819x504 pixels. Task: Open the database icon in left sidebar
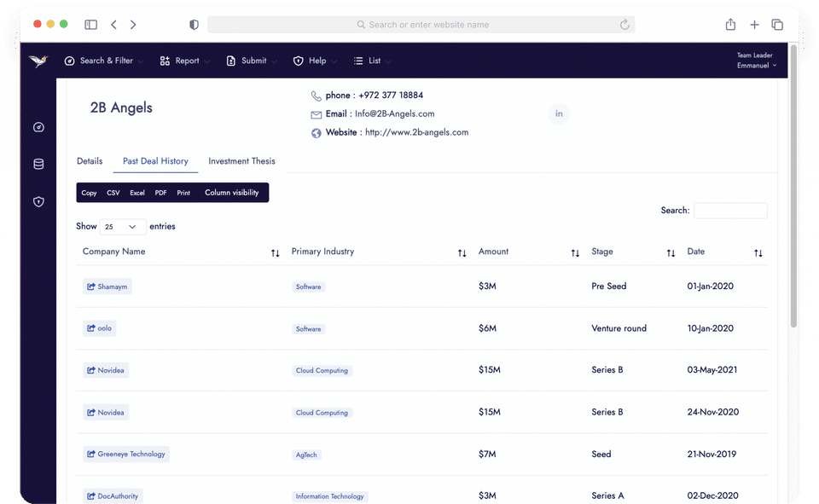tap(38, 164)
